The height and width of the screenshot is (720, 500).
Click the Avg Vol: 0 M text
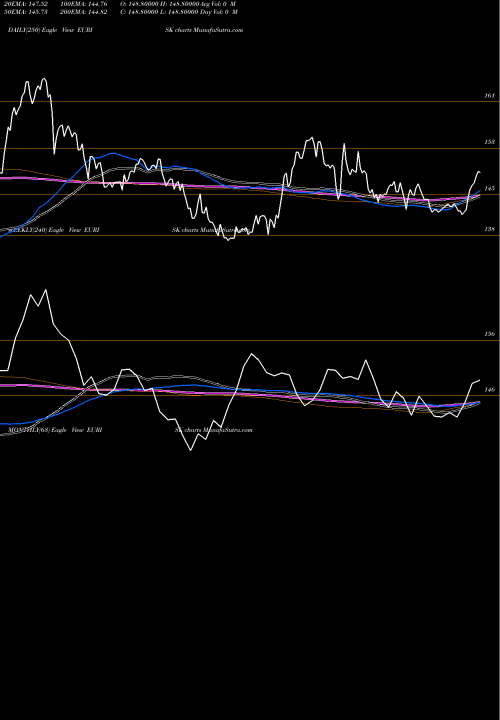pos(219,4)
